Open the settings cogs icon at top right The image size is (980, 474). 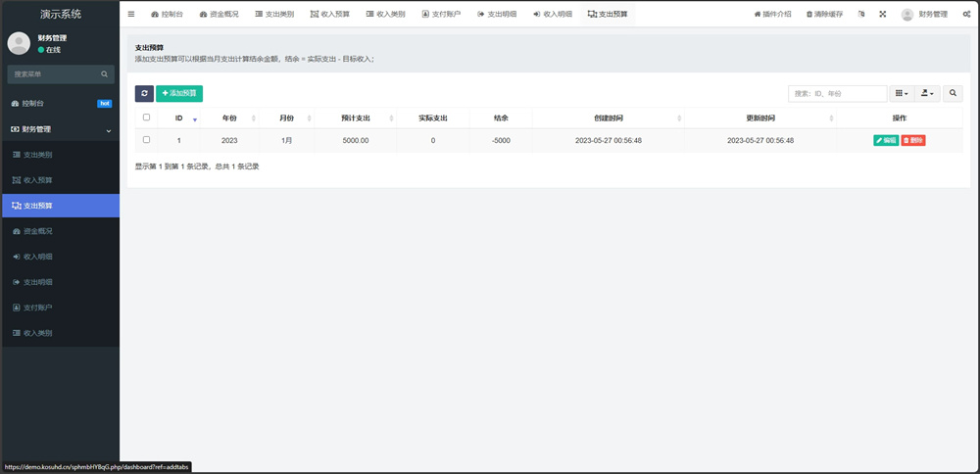[x=966, y=14]
